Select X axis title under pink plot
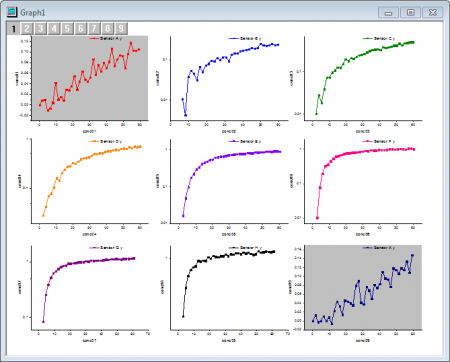The image size is (450, 362). click(363, 234)
